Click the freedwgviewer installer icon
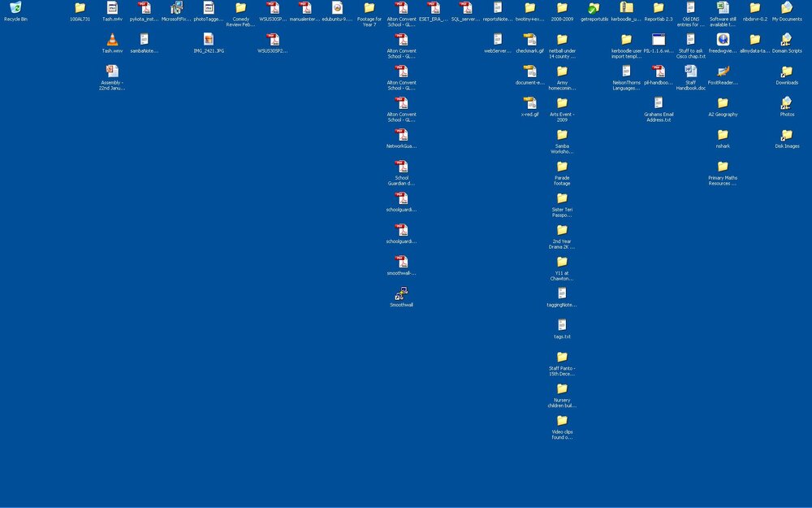 [723, 39]
